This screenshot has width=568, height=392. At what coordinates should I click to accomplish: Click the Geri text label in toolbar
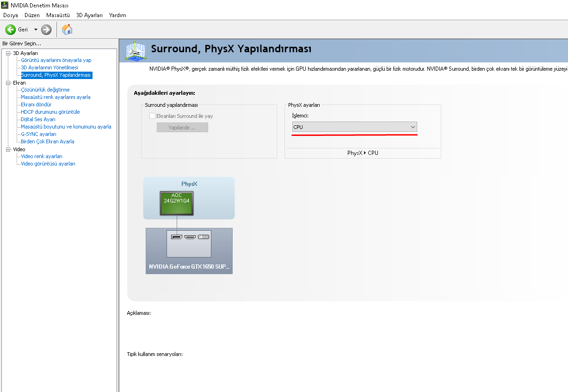point(23,30)
